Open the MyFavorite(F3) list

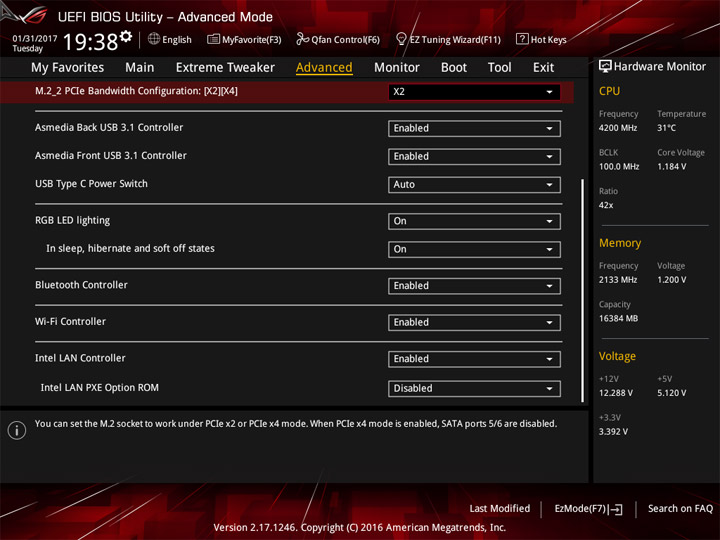pos(244,39)
